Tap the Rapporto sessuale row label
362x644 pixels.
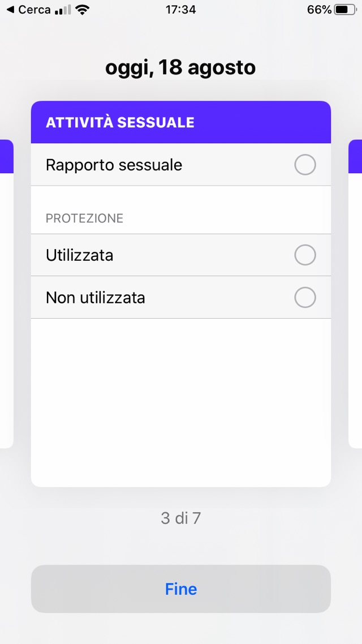114,165
